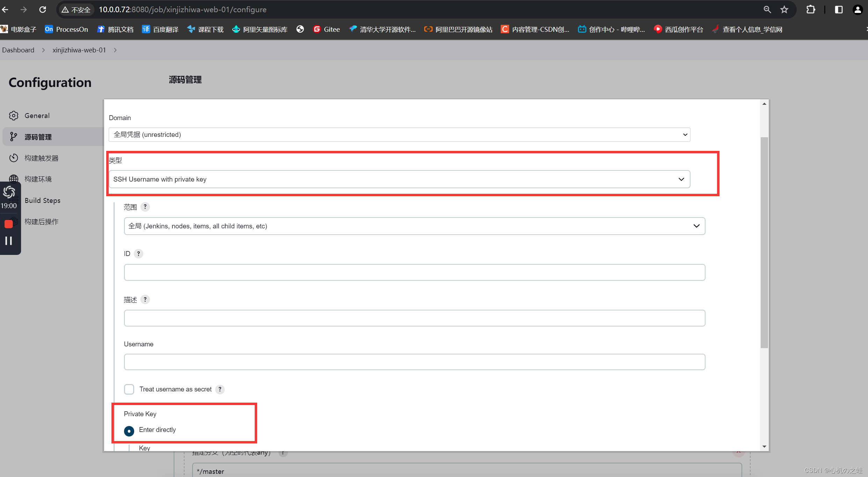The image size is (868, 477).
Task: Open Gitee bookmark
Action: point(327,29)
